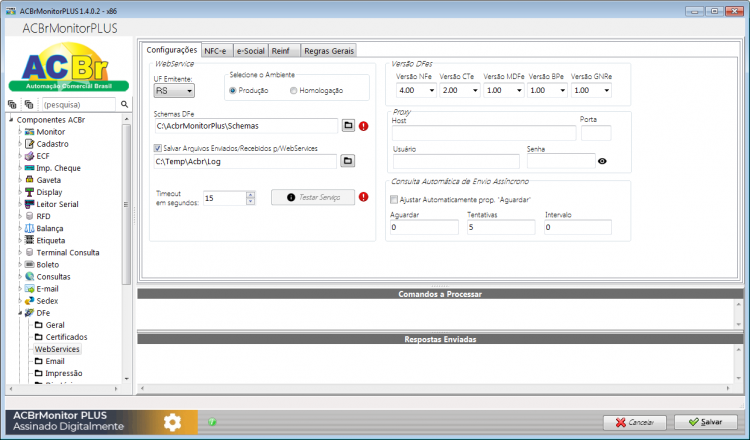Open Versão BPe dropdown
The width and height of the screenshot is (750, 440).
tap(547, 90)
